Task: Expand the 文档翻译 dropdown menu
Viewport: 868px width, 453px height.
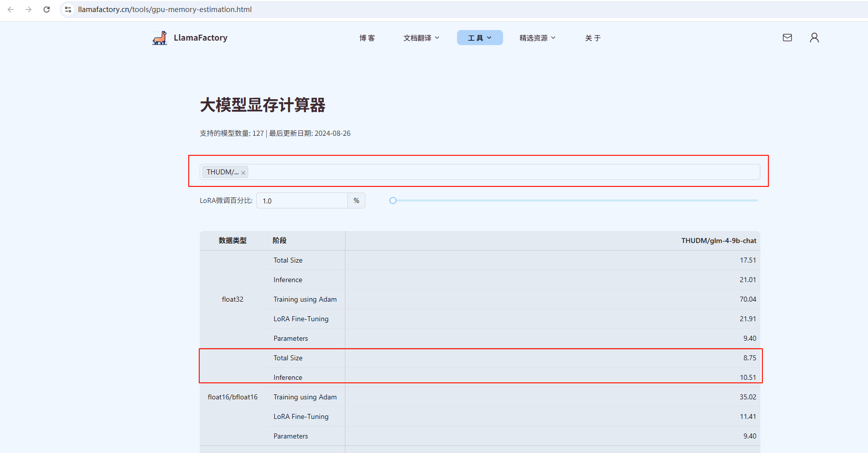Action: (x=421, y=38)
